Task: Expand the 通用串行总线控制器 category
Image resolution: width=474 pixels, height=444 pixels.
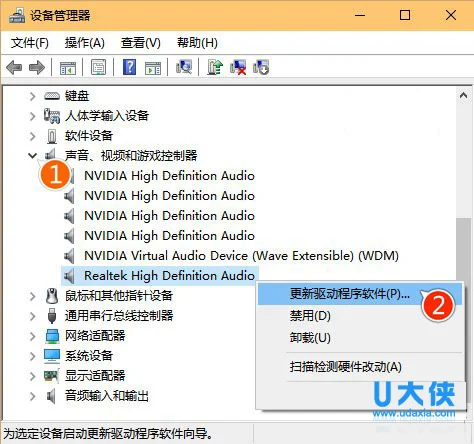Action: point(32,316)
